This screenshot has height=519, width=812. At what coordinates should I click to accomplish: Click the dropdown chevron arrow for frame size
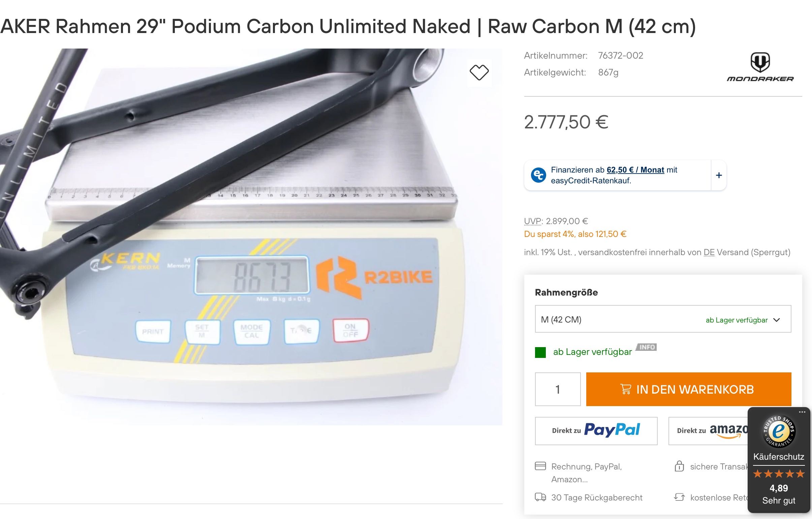pos(776,320)
